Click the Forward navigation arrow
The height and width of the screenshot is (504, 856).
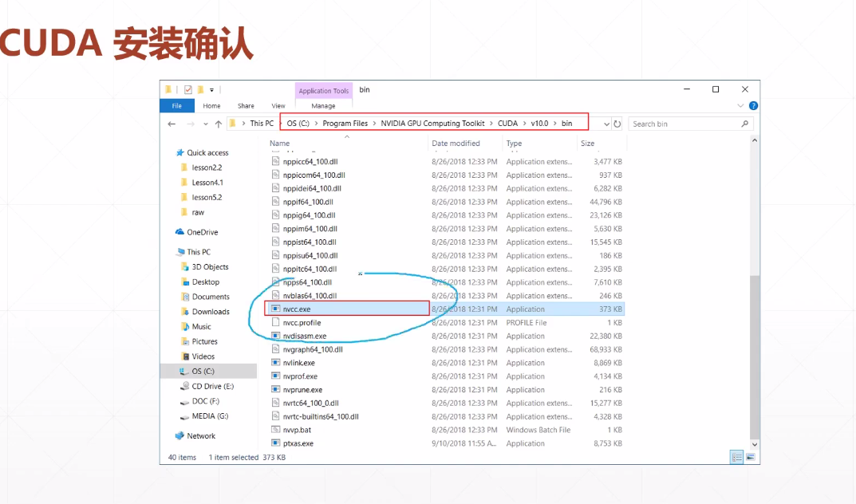(x=191, y=124)
